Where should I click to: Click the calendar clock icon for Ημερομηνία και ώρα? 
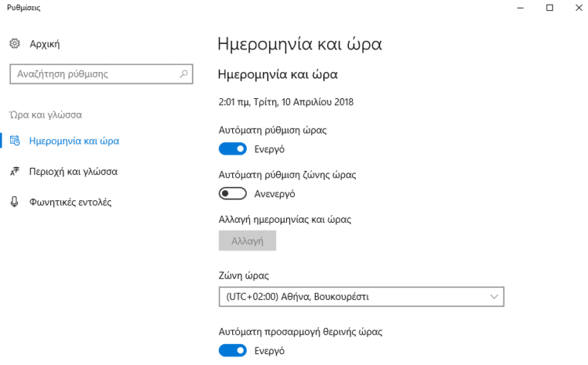[x=15, y=141]
